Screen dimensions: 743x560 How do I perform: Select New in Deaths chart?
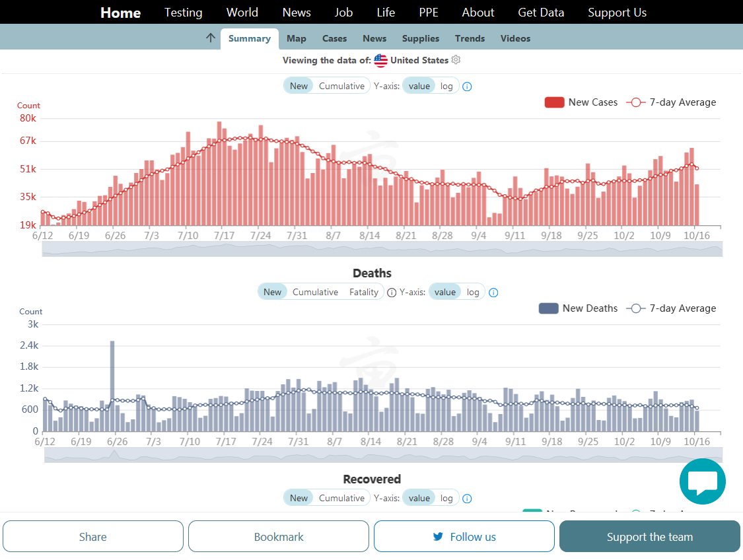[x=273, y=292]
